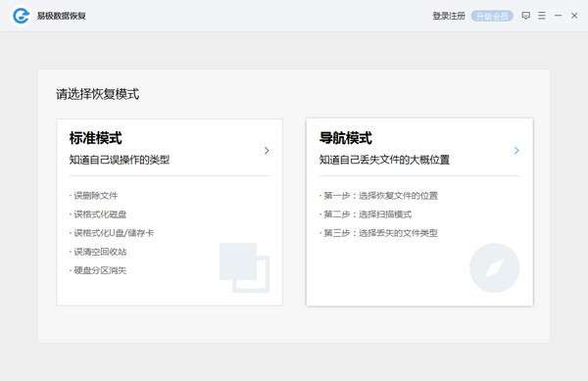Screen dimensions: 588x381
Task: Click the overlapping squares icon in 标准模式 card
Action: [x=244, y=267]
